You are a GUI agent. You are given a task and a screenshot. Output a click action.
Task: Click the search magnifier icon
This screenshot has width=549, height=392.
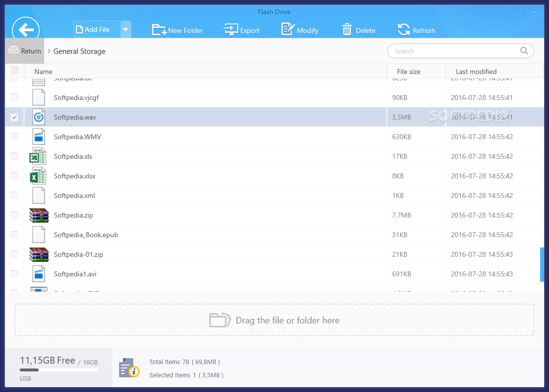[524, 51]
